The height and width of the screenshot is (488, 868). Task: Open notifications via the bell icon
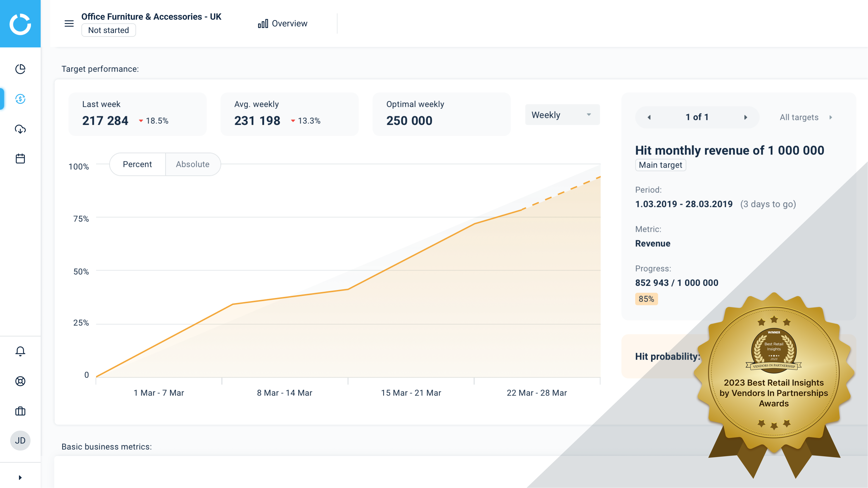tap(20, 351)
